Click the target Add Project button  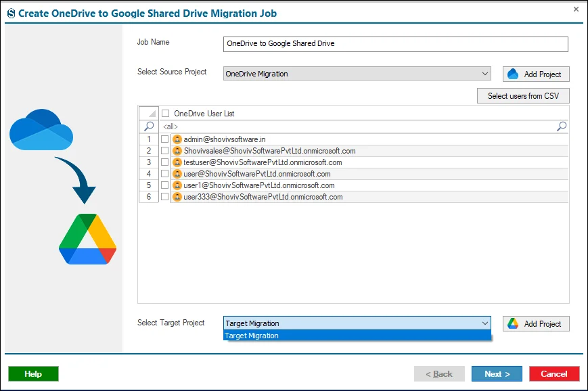coord(536,323)
